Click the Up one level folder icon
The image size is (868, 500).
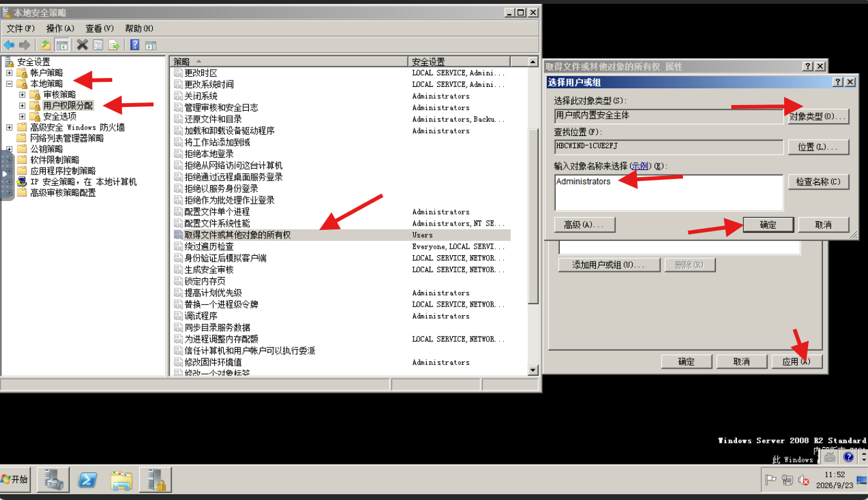tap(45, 45)
